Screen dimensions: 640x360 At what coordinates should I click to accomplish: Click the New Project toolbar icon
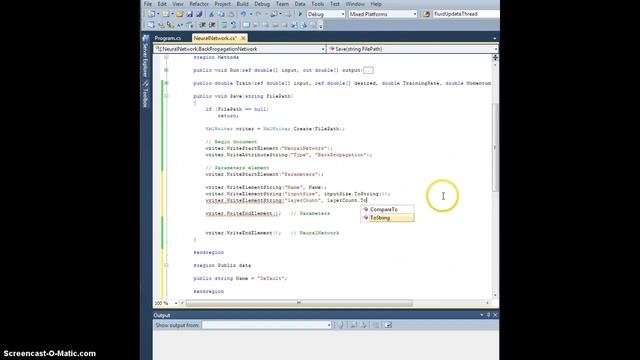tap(151, 14)
